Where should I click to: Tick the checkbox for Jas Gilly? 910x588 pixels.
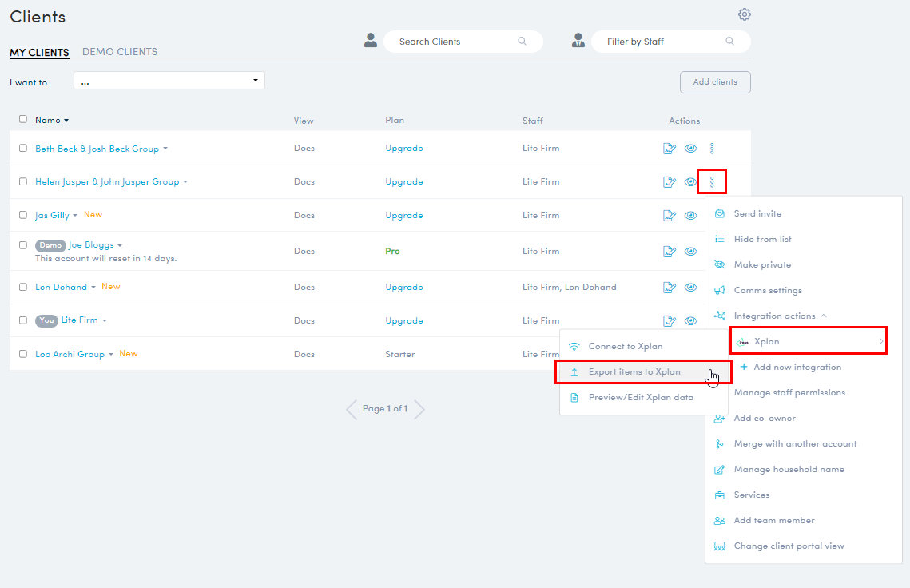23,215
